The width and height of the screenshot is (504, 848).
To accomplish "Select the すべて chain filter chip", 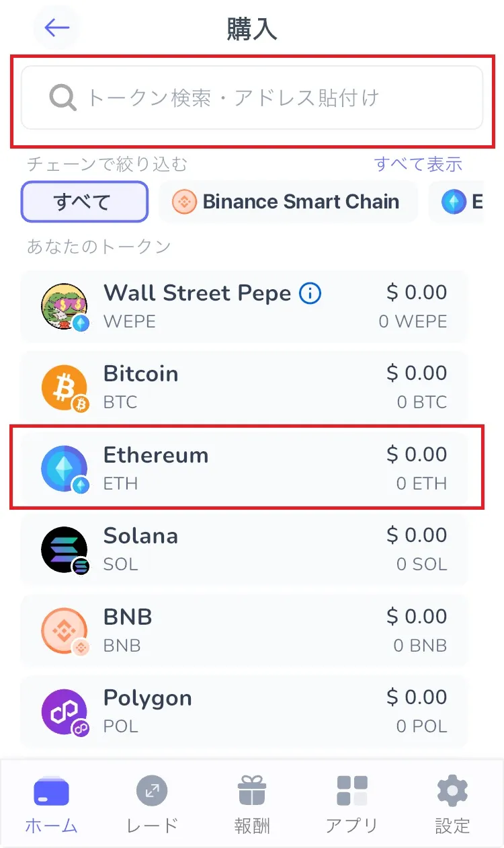I will point(84,202).
